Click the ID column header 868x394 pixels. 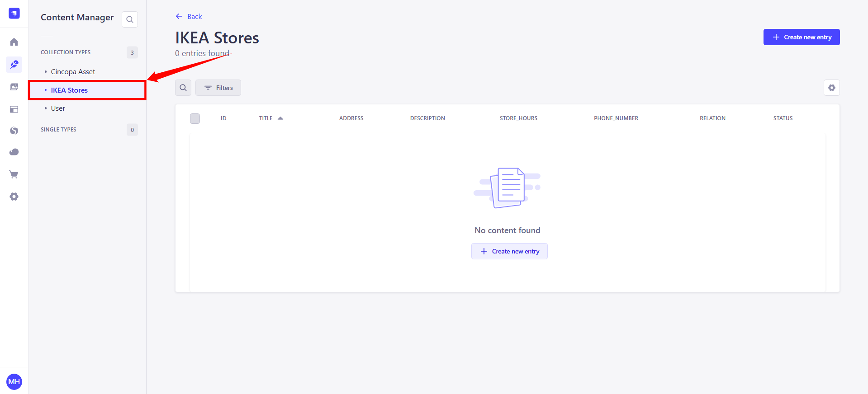click(223, 118)
